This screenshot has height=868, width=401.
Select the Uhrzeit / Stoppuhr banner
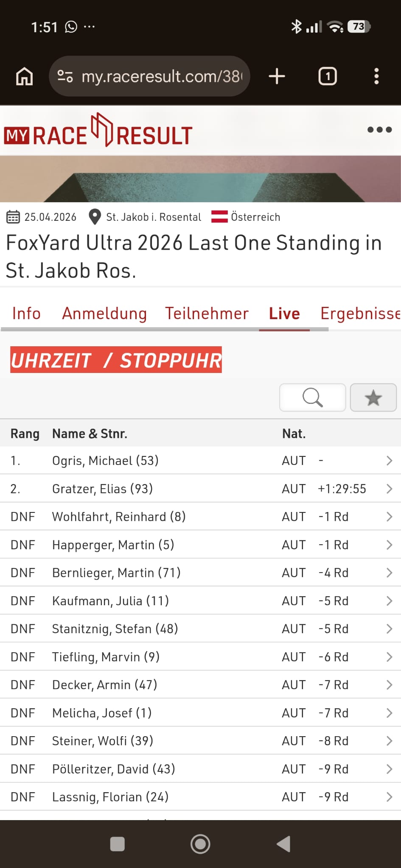click(x=116, y=360)
